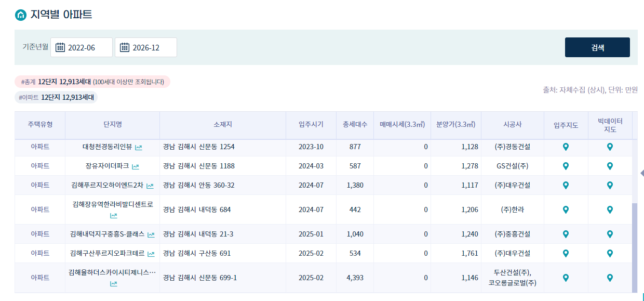Open 장유자이더파크 complex details

coord(106,166)
